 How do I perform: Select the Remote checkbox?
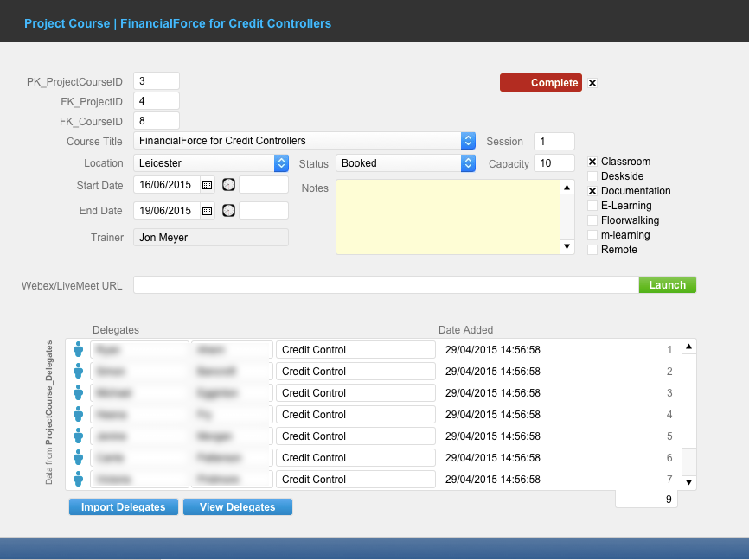coord(592,250)
